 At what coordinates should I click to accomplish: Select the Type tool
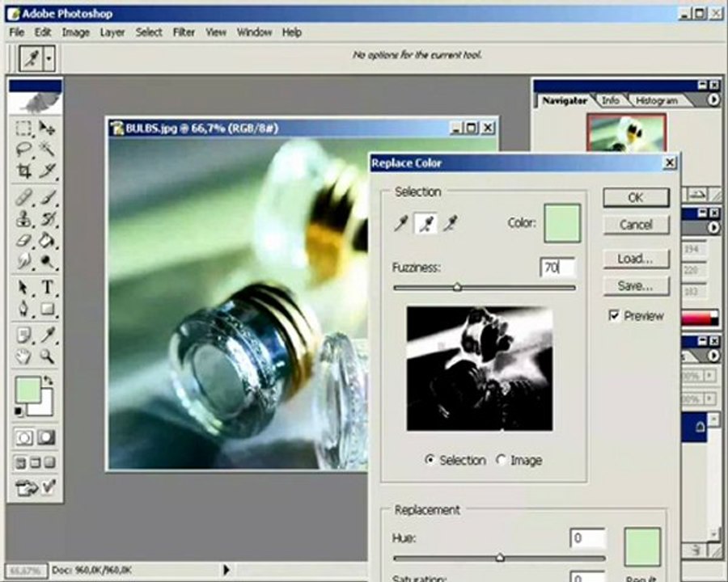coord(47,288)
